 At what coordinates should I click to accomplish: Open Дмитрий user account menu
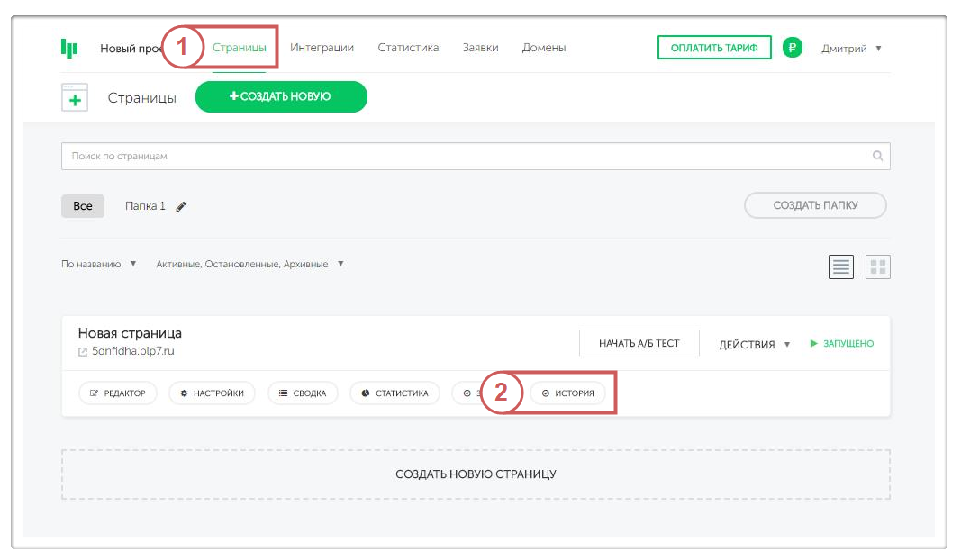click(851, 48)
